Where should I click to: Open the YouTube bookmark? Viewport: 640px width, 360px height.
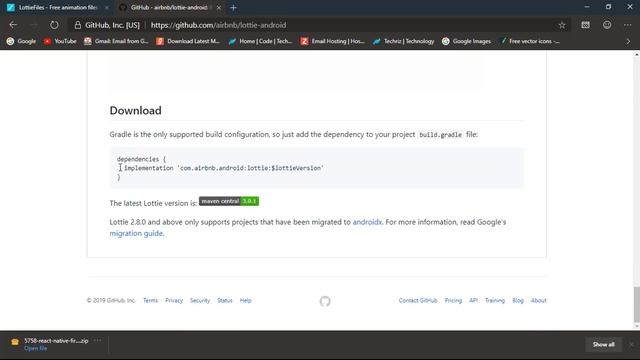[x=60, y=41]
